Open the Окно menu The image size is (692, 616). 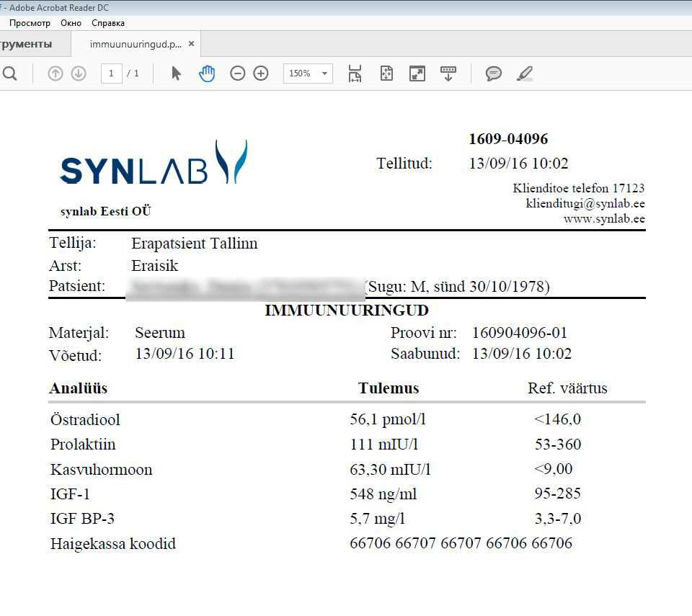tap(71, 23)
